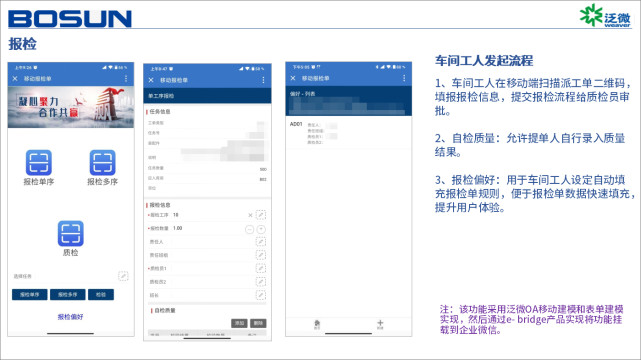Tap the 报检单序 scan icon

coord(39,162)
